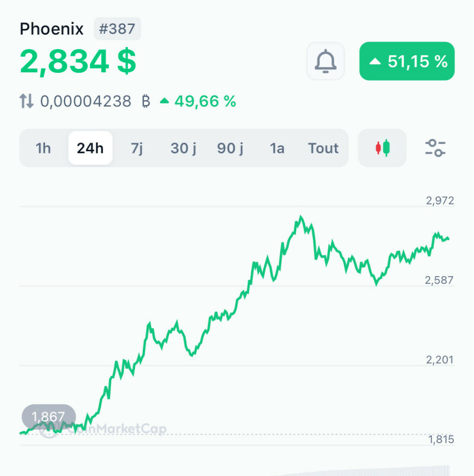Tap the green 51,15 % change button
474x476 pixels.
tap(407, 61)
